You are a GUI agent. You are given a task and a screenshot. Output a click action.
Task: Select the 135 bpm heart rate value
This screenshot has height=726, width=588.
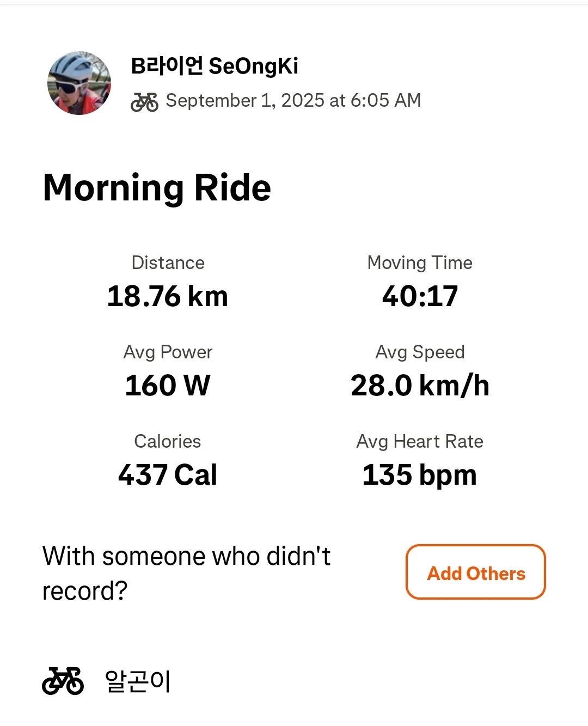point(420,475)
